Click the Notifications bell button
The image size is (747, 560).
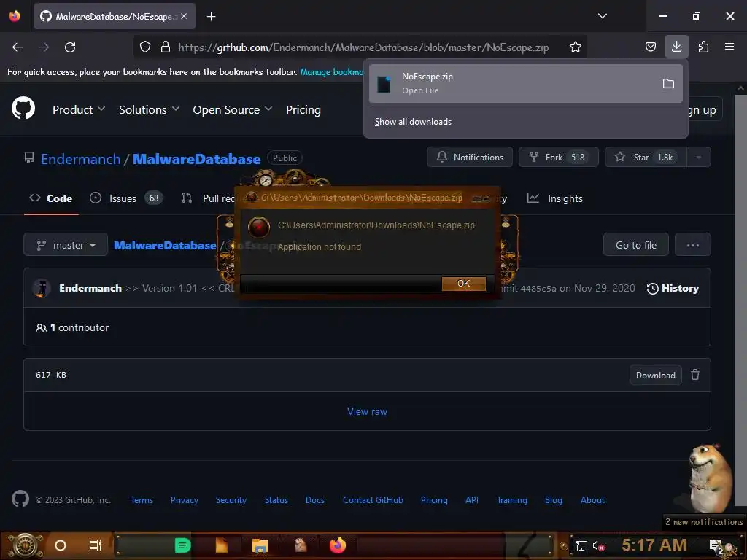click(470, 157)
